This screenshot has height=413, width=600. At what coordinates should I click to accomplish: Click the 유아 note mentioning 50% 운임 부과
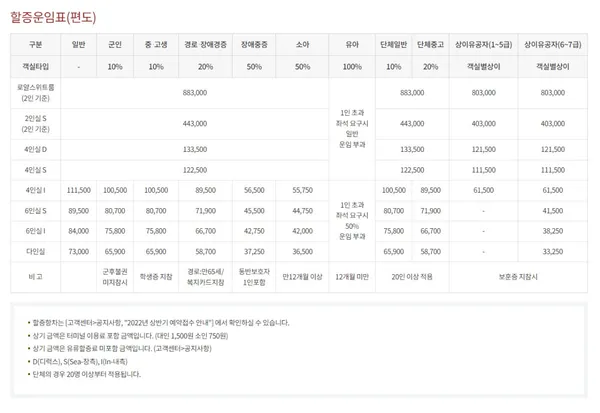(352, 221)
